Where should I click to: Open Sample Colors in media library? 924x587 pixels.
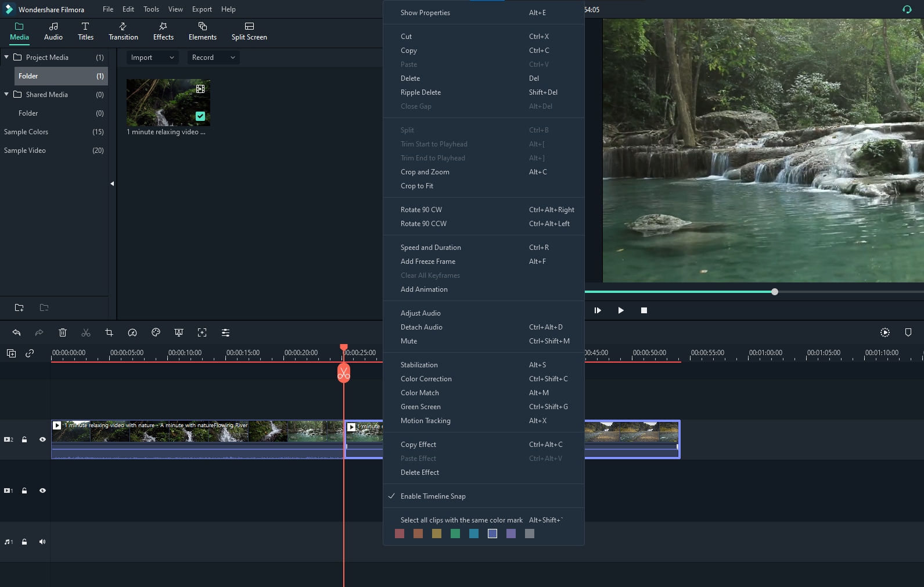pos(26,132)
